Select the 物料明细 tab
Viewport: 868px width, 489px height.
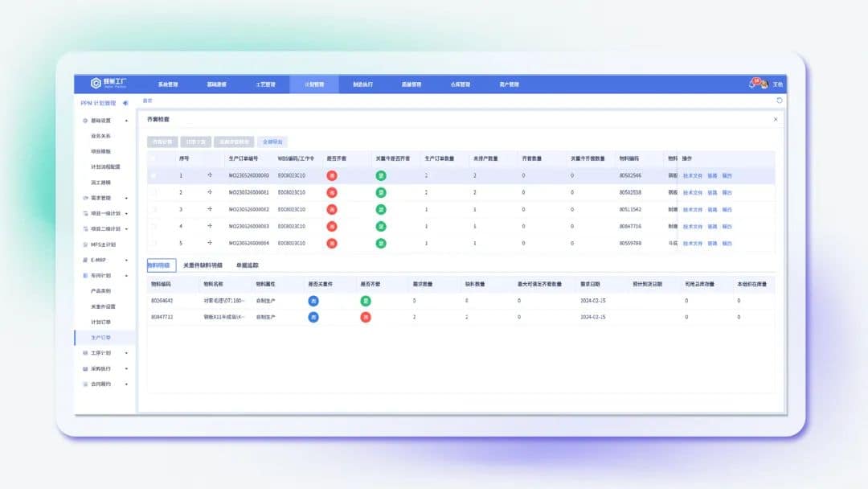tap(161, 265)
